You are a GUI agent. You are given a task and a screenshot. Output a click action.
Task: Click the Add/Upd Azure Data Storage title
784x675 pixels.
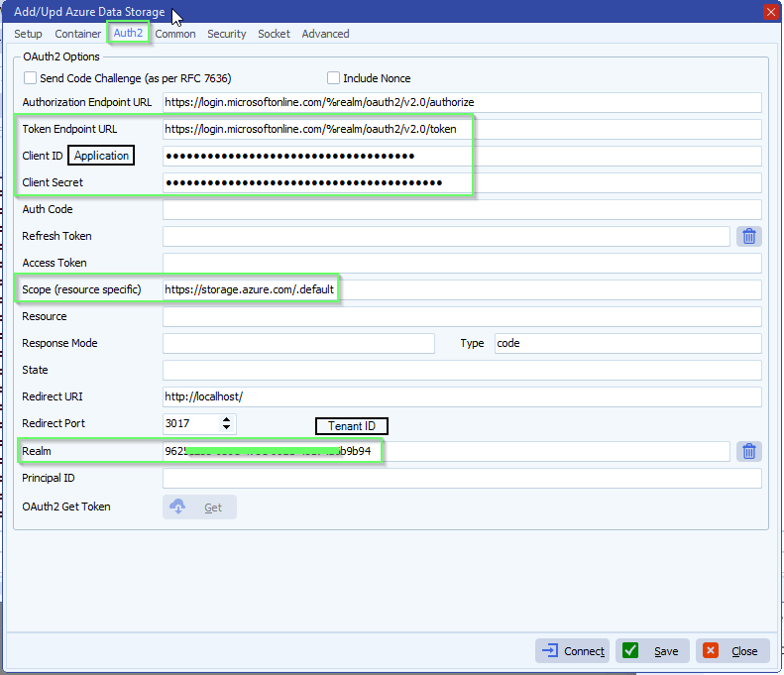point(89,12)
